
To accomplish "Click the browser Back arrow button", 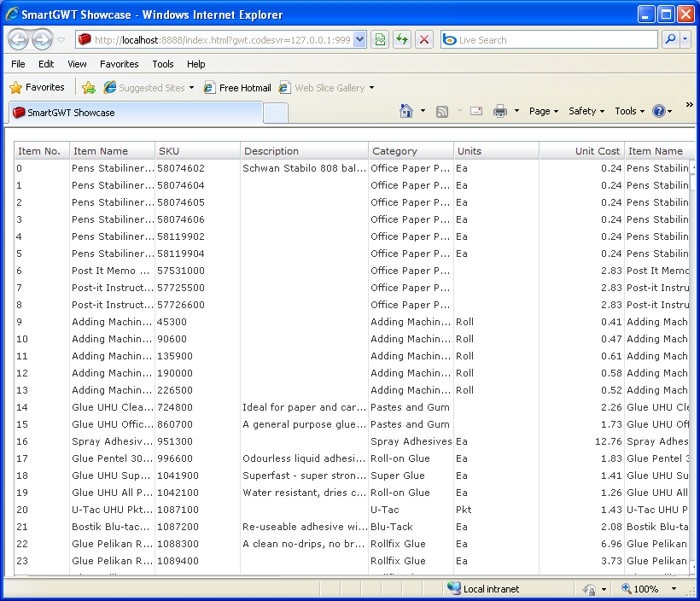I will tap(19, 40).
